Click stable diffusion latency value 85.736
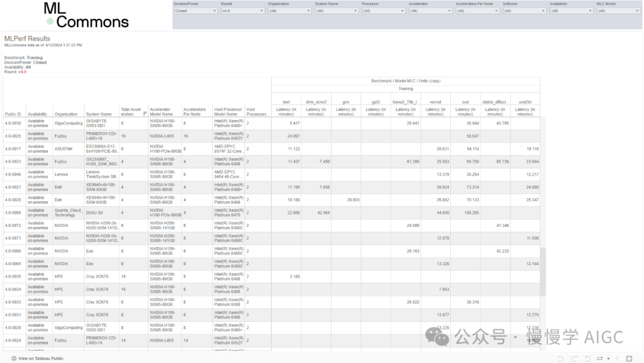 502,162
